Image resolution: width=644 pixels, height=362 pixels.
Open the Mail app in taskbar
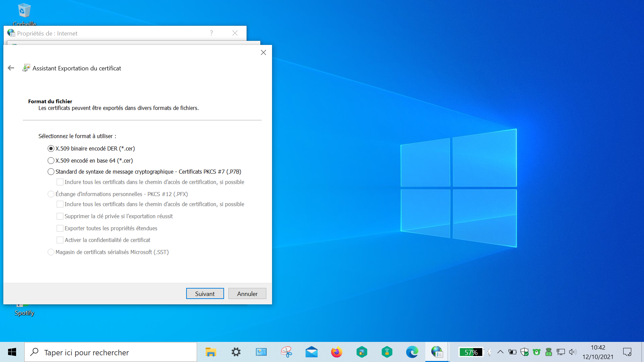(311, 352)
